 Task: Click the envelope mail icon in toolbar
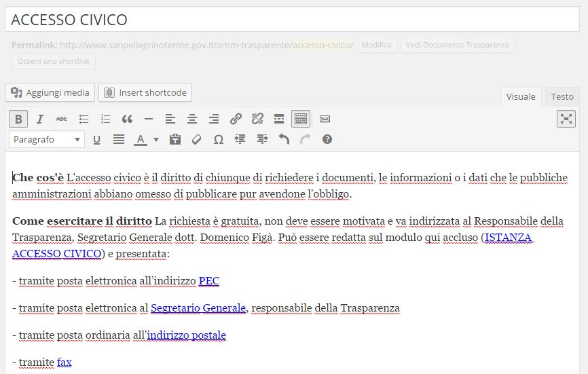[x=325, y=119]
